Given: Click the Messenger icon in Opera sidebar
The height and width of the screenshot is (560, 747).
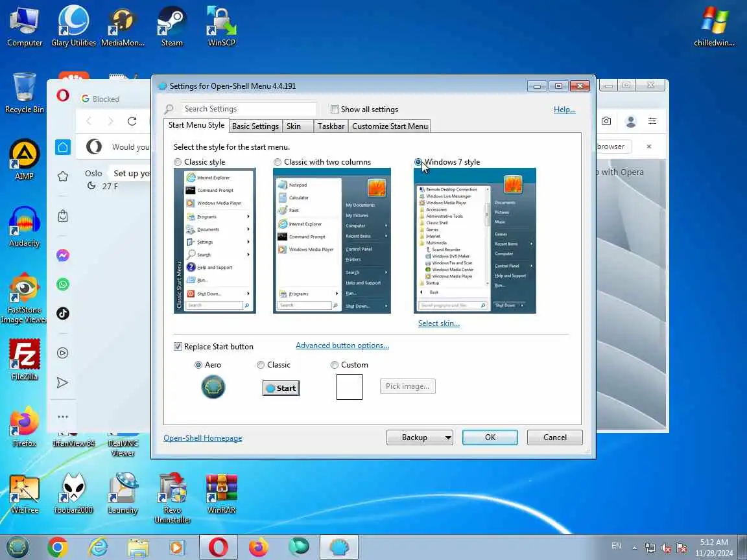Looking at the screenshot, I should pos(63,255).
